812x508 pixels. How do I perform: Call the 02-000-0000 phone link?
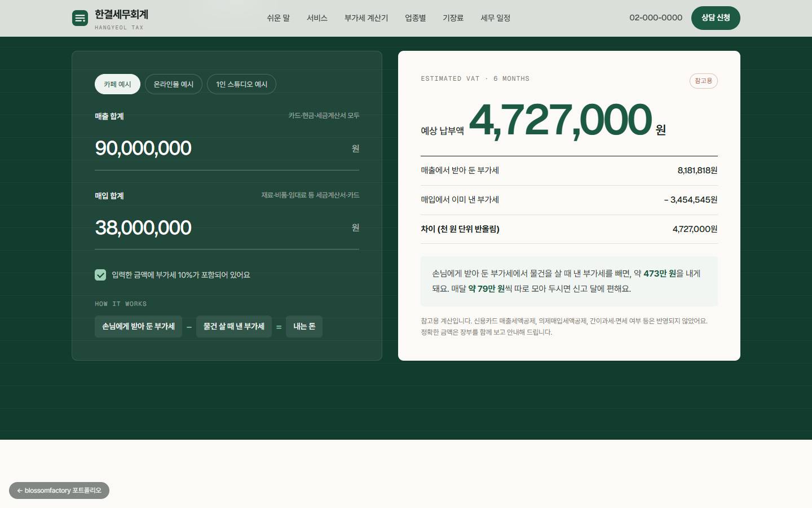coord(656,17)
